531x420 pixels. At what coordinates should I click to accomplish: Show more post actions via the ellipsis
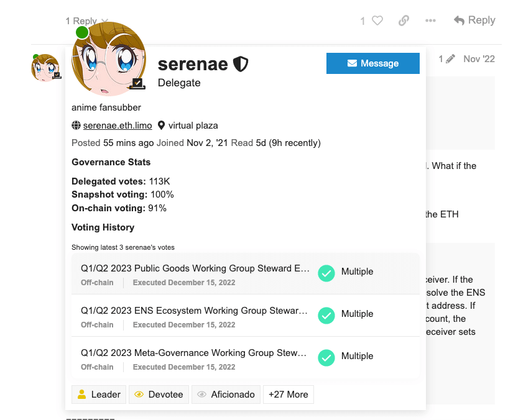tap(430, 20)
